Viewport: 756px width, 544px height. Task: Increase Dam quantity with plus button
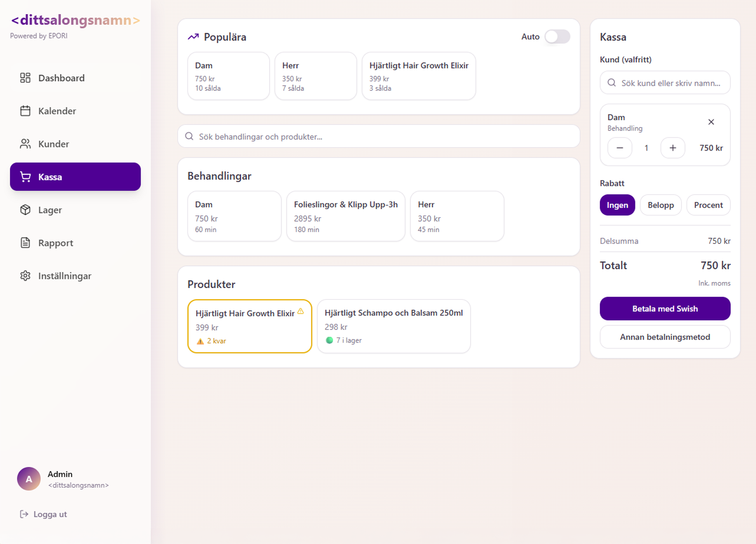point(672,148)
